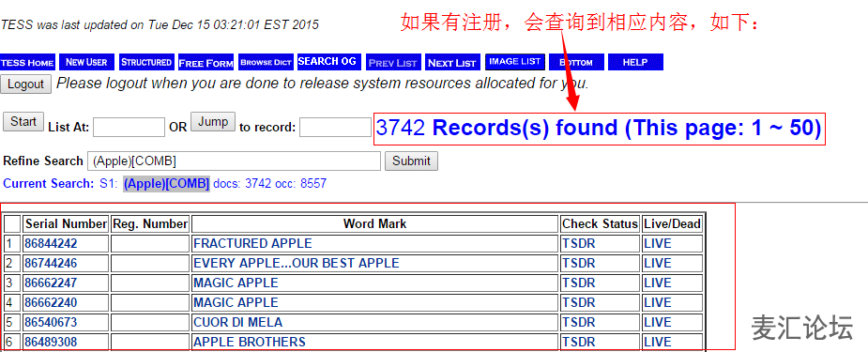Click the Jump button

pyautogui.click(x=213, y=121)
